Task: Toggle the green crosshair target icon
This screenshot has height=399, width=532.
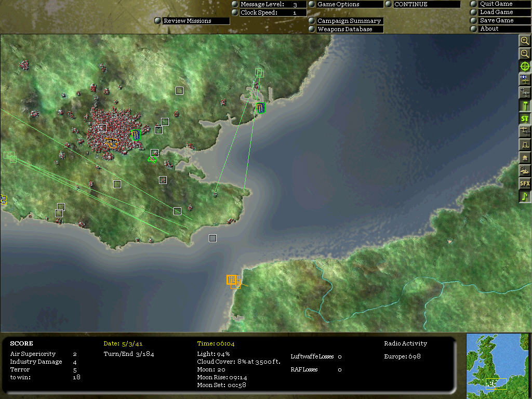Action: click(x=525, y=66)
